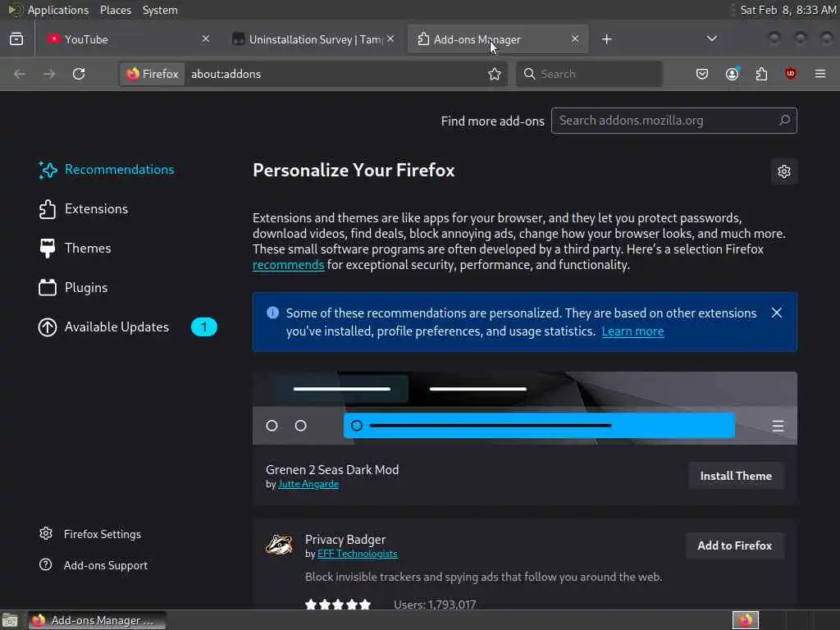List all tabs with the chevron

711,39
